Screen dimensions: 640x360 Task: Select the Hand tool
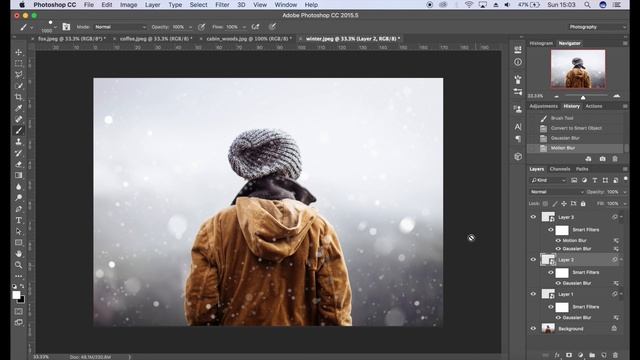(x=19, y=253)
